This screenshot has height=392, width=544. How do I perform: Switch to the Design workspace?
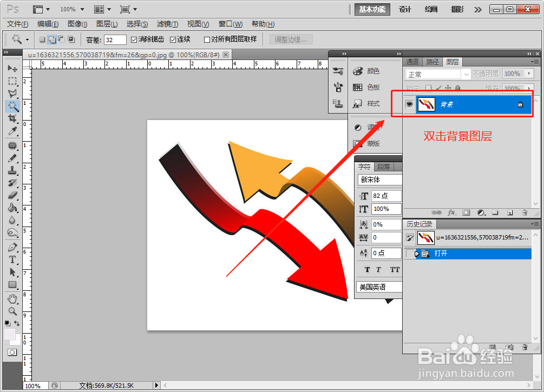[405, 9]
